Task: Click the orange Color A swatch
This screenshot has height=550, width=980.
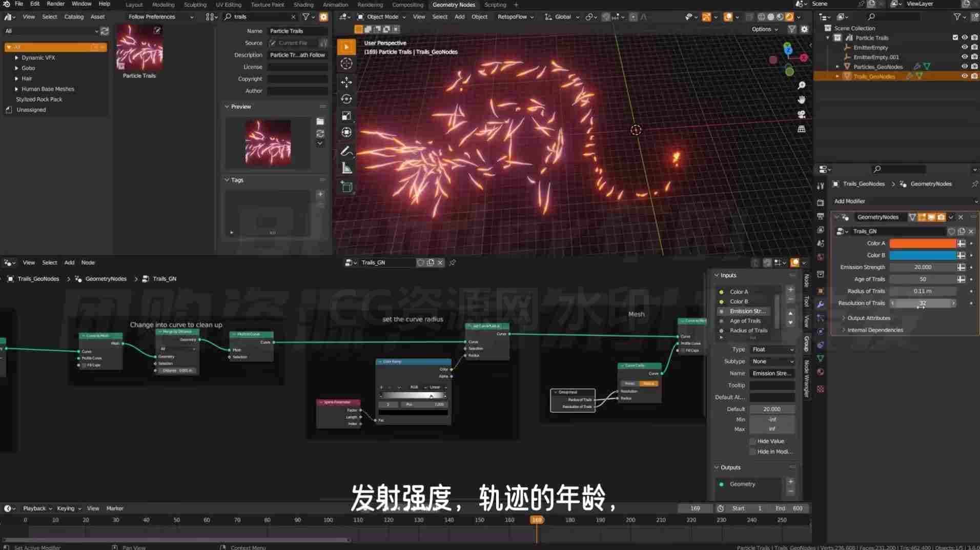Action: 923,243
